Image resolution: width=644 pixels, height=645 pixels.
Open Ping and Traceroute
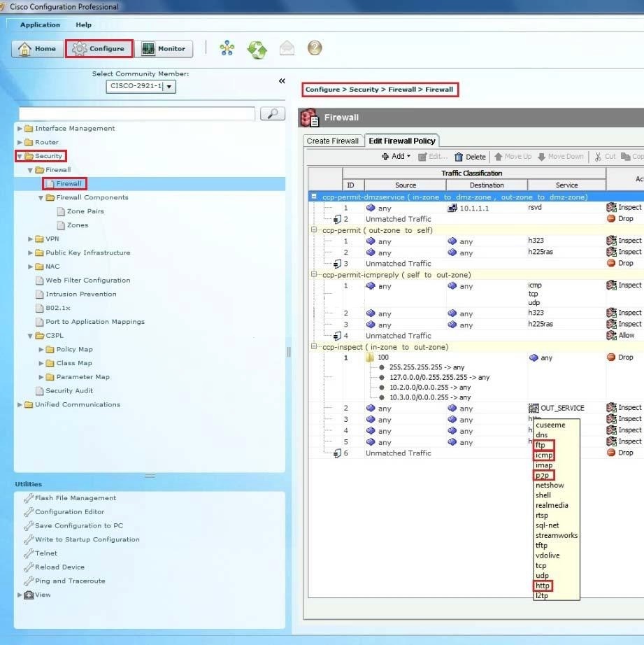tap(70, 581)
